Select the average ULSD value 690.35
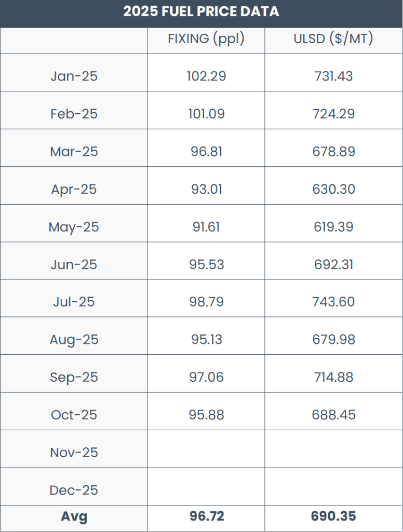 coord(333,517)
